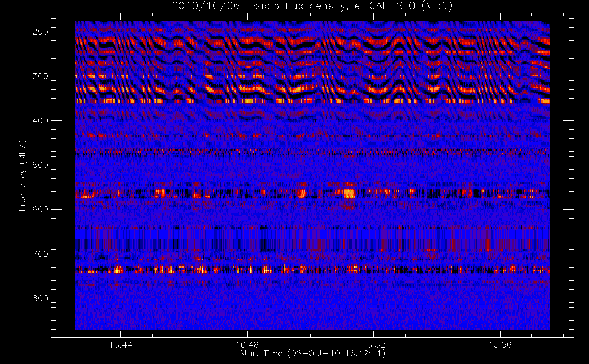The image size is (589, 364).
Task: Click the 700 frequency tick label
Action: click(x=40, y=254)
